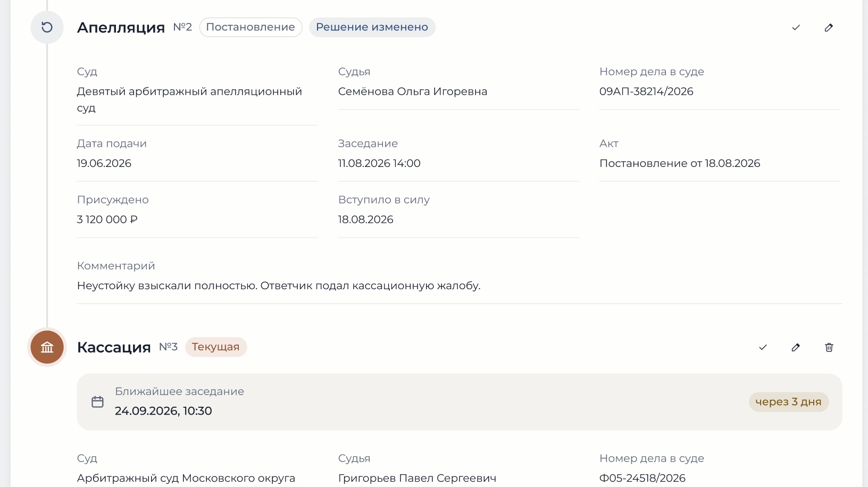Image resolution: width=868 pixels, height=487 pixels.
Task: Click the №2 stage number
Action: point(182,27)
